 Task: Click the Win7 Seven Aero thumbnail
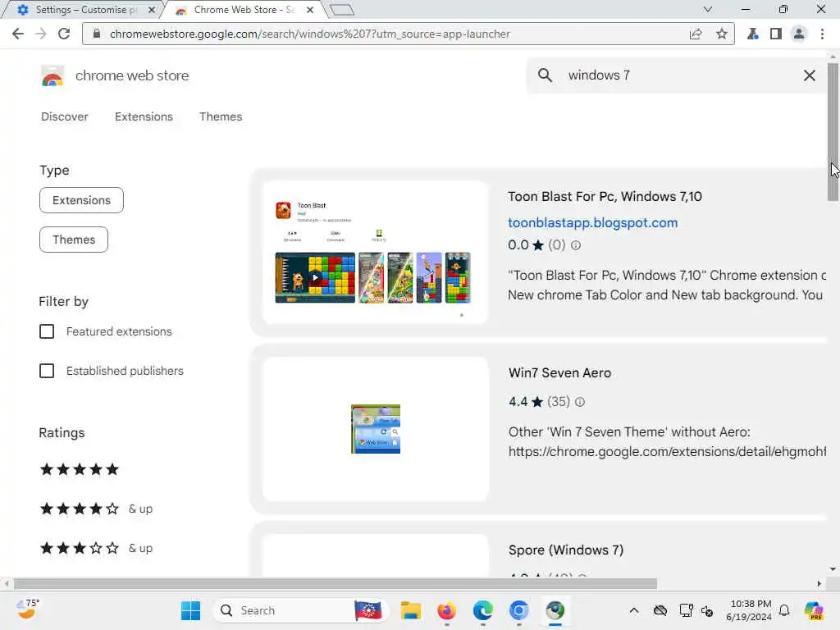pyautogui.click(x=376, y=428)
